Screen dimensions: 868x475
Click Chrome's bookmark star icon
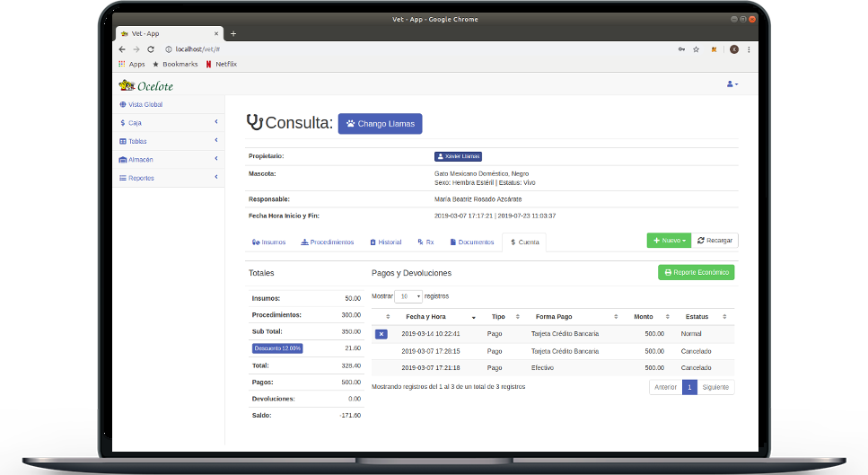coord(696,49)
